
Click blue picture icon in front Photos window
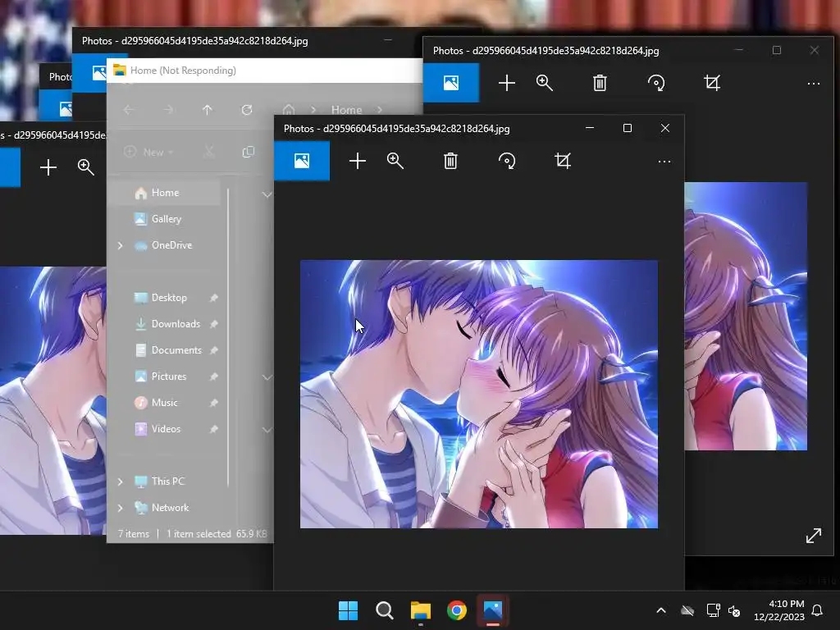(x=302, y=161)
